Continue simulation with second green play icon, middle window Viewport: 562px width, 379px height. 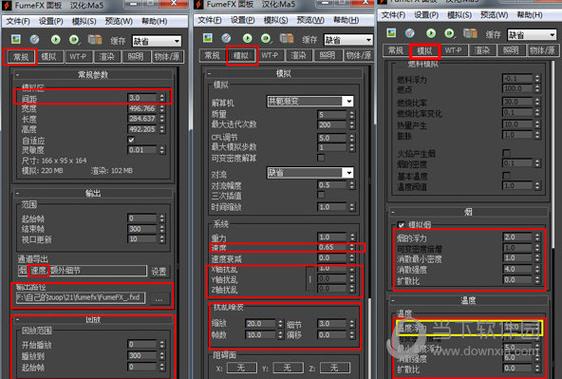[x=266, y=38]
